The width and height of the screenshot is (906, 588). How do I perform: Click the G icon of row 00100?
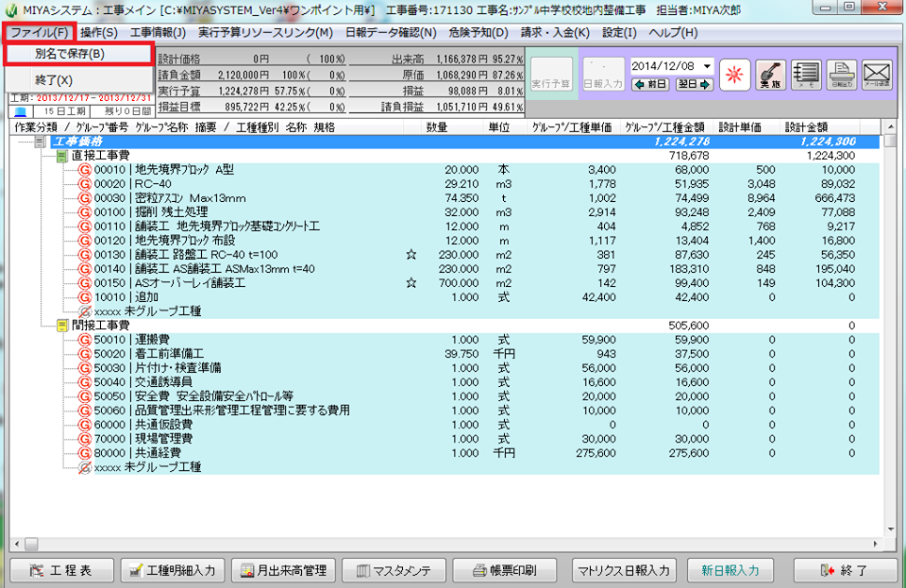point(85,212)
